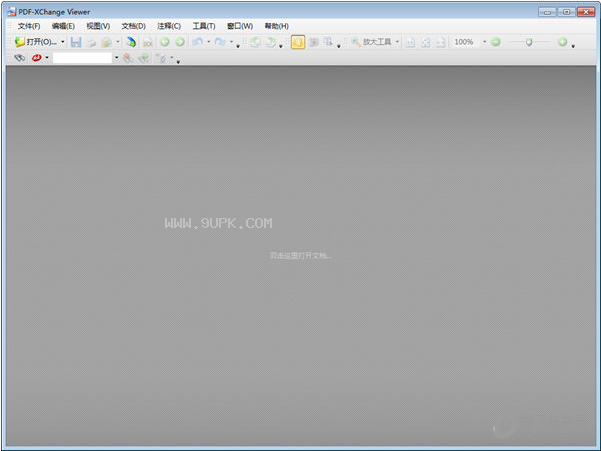Expand the zoom percentage dropdown arrow
The image size is (601, 451).
tap(484, 42)
